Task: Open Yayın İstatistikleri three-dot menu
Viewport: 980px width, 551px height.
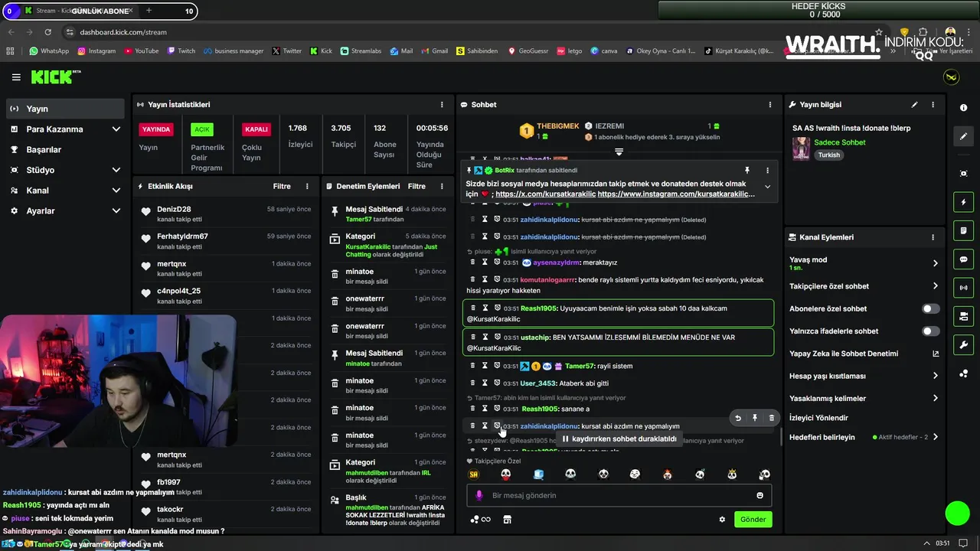Action: 442,105
